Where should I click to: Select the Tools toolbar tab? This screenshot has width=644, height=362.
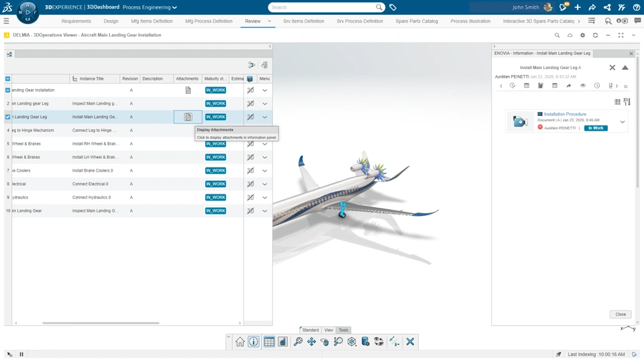(x=343, y=330)
